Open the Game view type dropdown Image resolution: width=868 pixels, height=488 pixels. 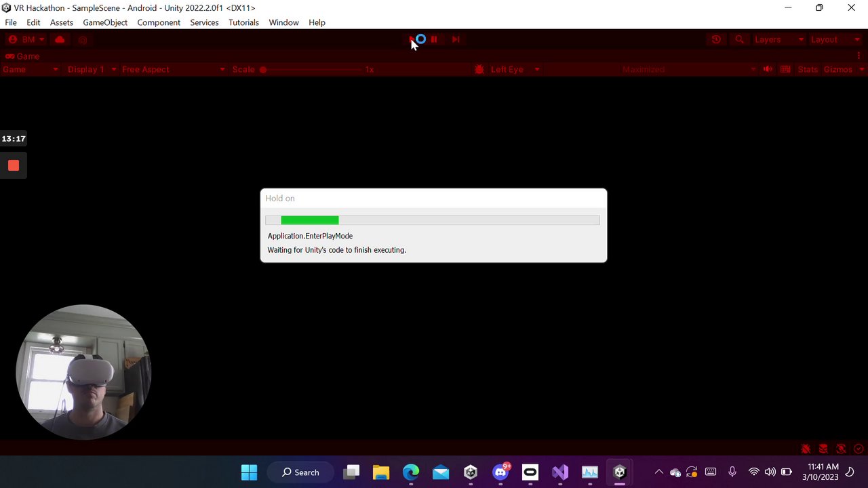(31, 69)
